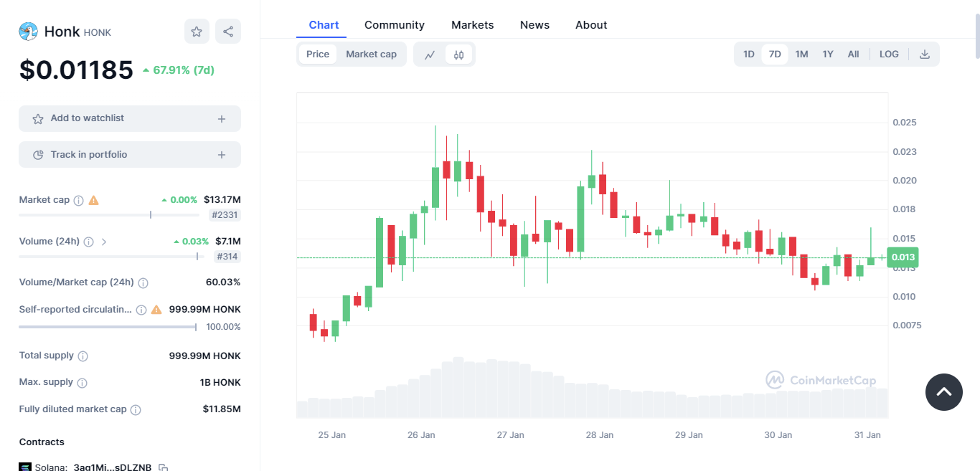The image size is (980, 471).
Task: Open the Community tab
Action: pos(395,25)
